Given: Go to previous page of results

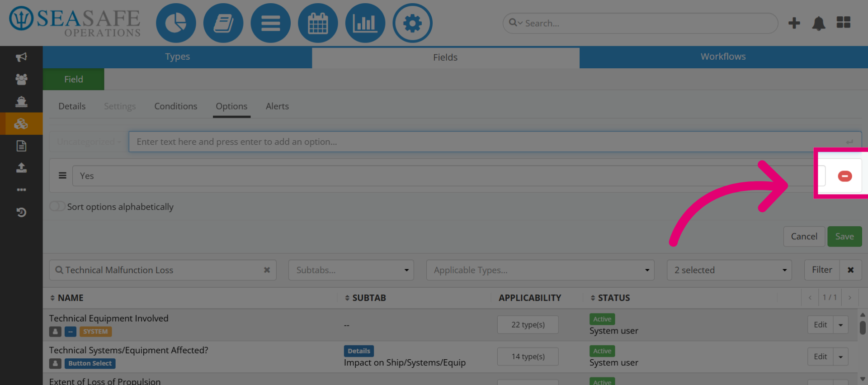Looking at the screenshot, I should click(810, 298).
